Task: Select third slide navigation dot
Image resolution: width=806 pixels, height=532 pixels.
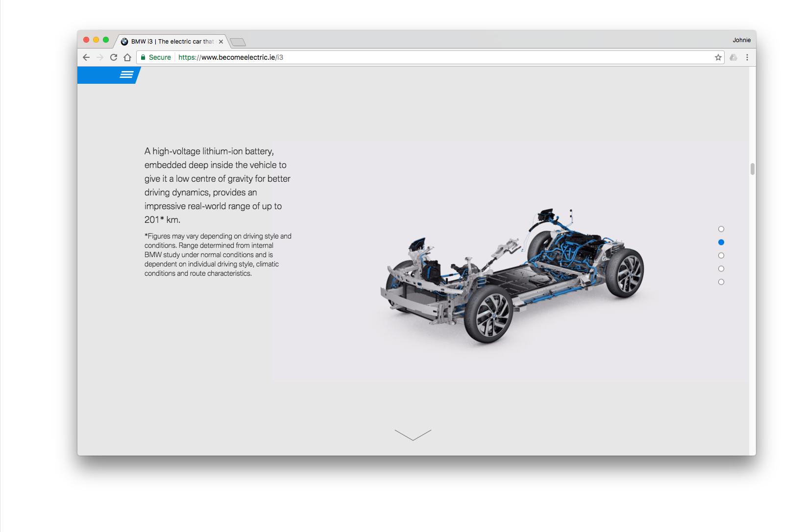Action: pyautogui.click(x=721, y=255)
